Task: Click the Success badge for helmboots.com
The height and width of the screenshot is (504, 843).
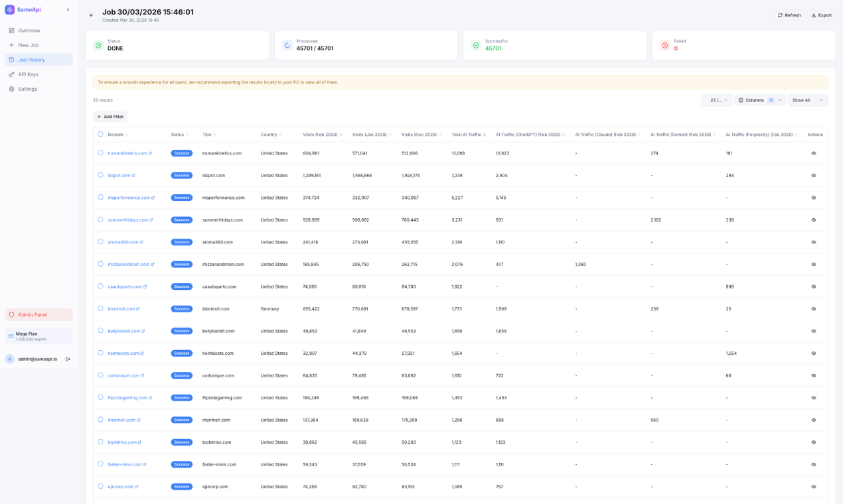Action: pyautogui.click(x=181, y=353)
